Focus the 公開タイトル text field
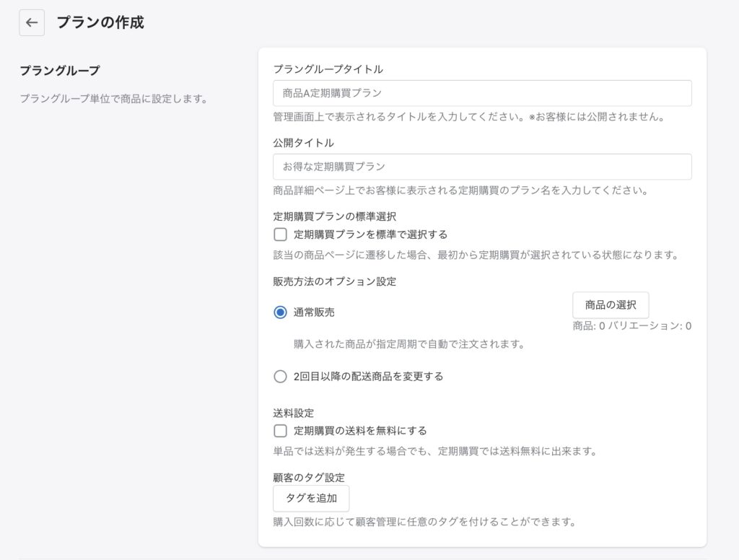This screenshot has height=560, width=739. pyautogui.click(x=482, y=167)
